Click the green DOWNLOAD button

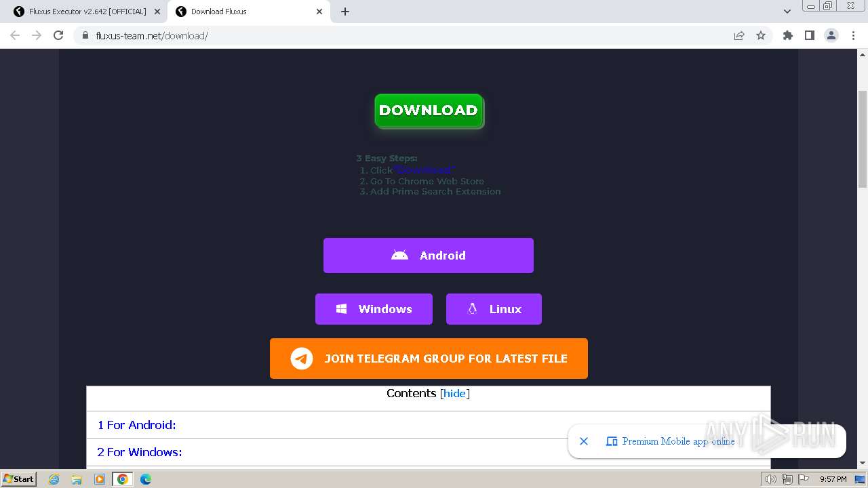point(429,110)
